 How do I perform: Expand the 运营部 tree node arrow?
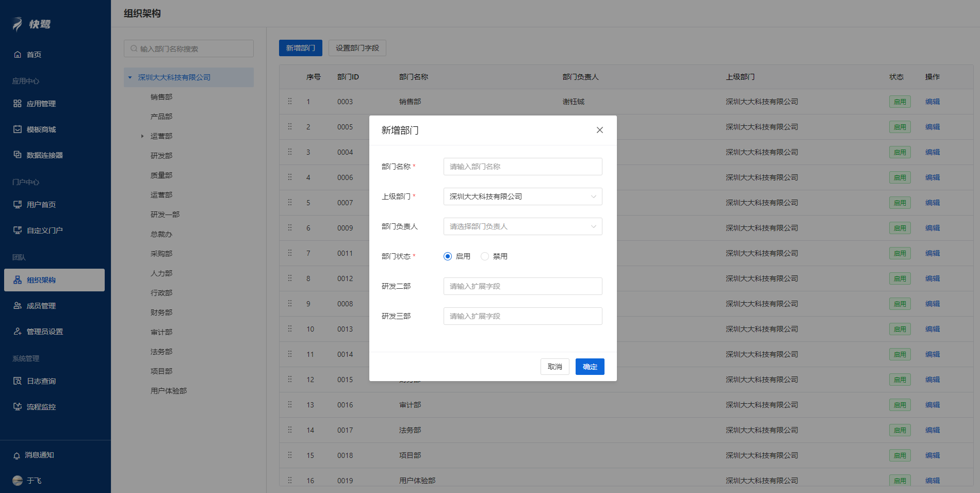pyautogui.click(x=142, y=136)
